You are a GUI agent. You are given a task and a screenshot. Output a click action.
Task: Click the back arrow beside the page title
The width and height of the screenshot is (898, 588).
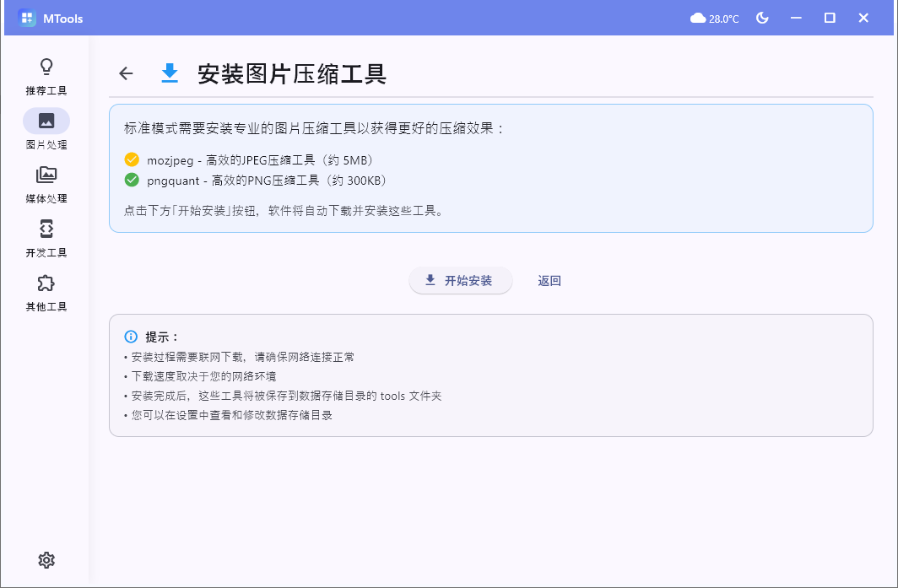tap(125, 73)
